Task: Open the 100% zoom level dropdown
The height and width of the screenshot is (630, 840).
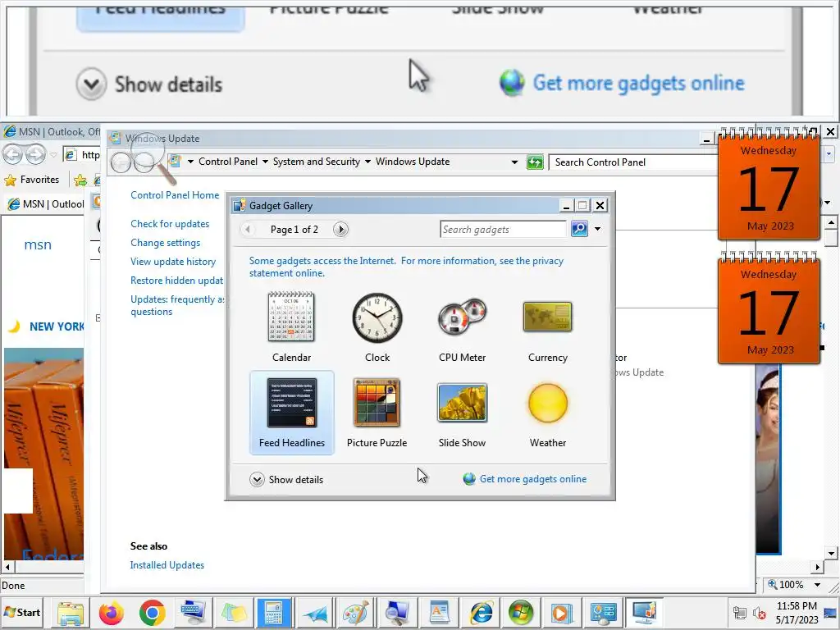Action: (818, 584)
